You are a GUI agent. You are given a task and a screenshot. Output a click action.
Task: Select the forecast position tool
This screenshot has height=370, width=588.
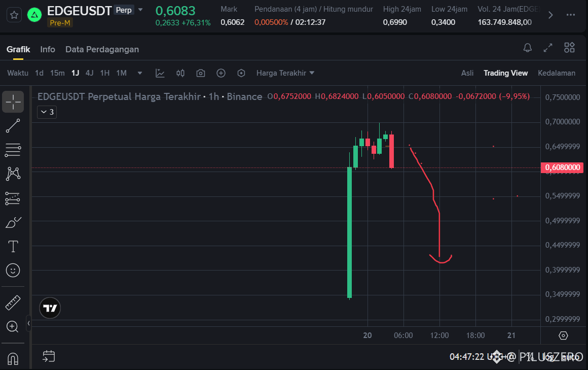coord(13,198)
